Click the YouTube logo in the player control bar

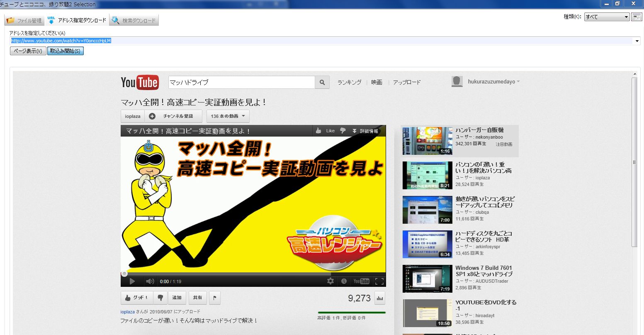pyautogui.click(x=361, y=281)
